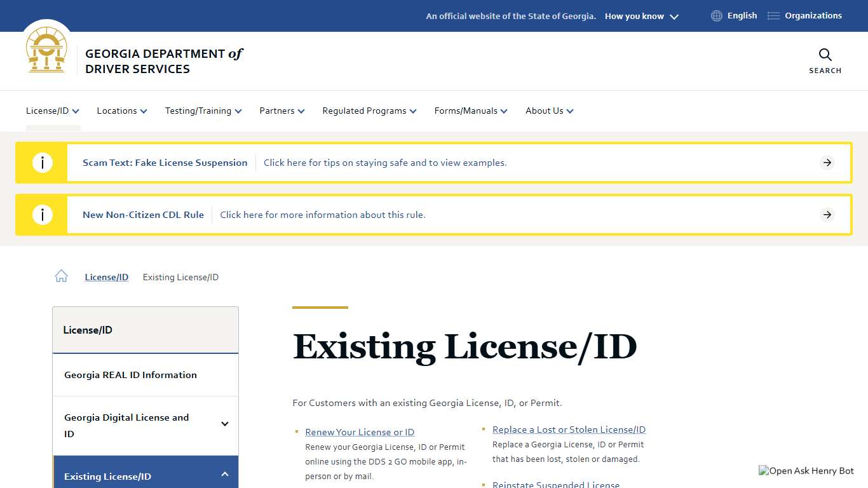Click the arrow on the CDL rule banner
Screen dimensions: 868x488
[x=827, y=215]
